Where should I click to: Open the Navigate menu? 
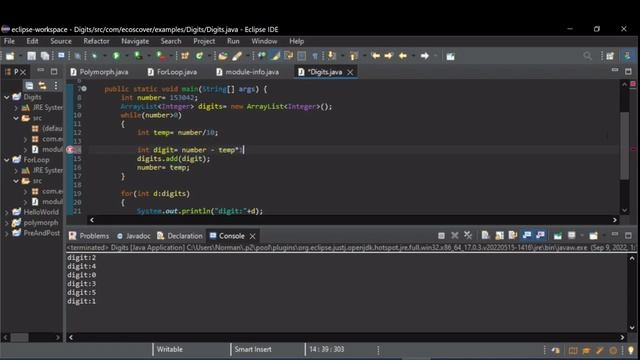(x=135, y=41)
